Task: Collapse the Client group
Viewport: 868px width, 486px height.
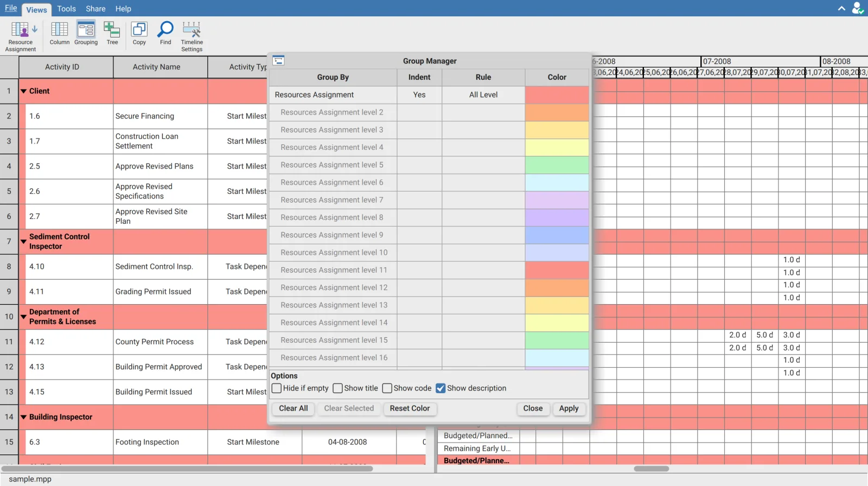Action: click(x=23, y=91)
